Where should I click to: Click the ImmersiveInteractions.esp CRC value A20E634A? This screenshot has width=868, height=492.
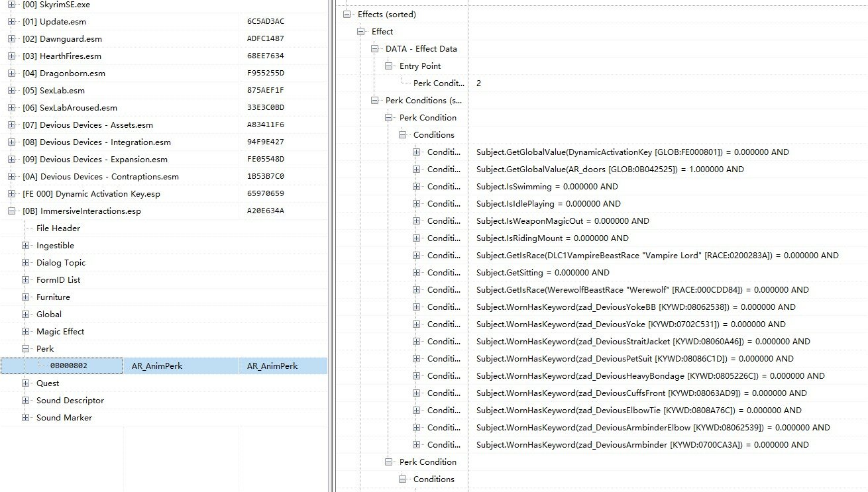tap(266, 211)
